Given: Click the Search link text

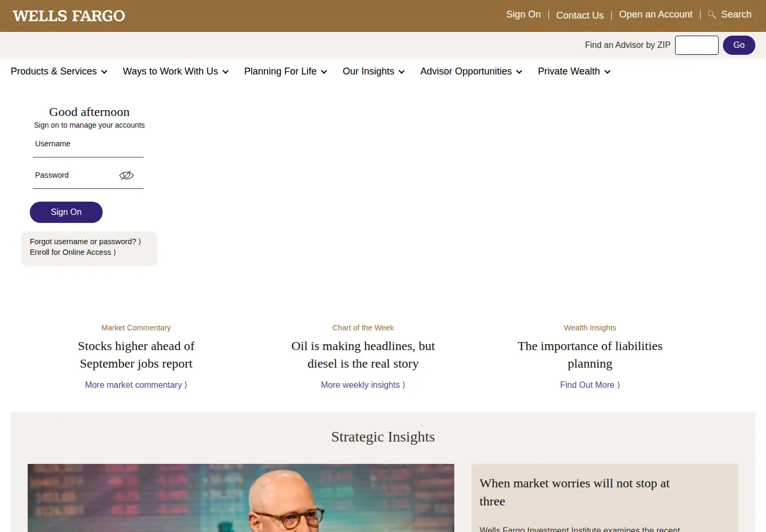Looking at the screenshot, I should [736, 14].
